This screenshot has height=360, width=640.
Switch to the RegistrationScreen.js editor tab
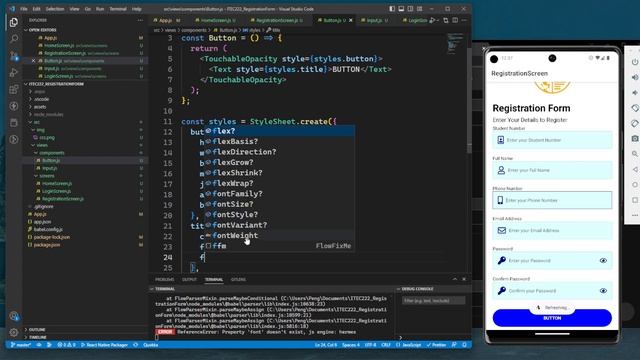point(276,20)
